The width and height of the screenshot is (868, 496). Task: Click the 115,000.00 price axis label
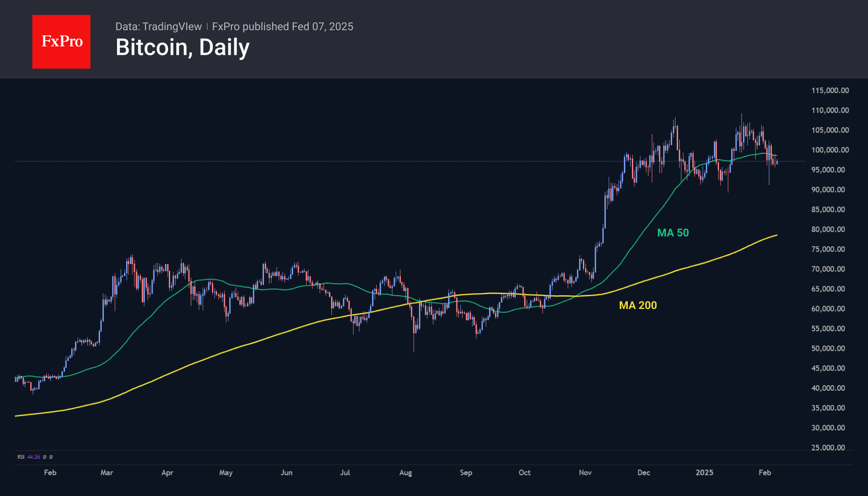click(830, 90)
